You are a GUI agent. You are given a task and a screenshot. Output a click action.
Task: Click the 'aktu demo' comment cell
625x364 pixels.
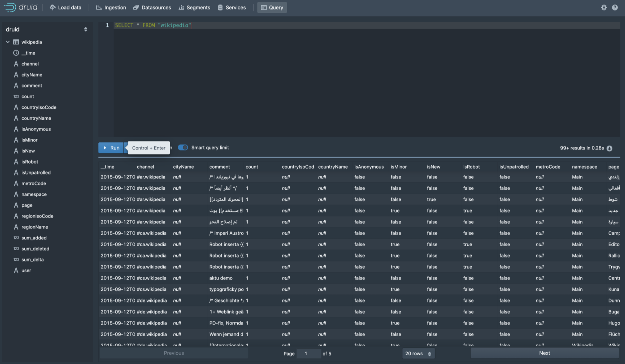tap(226, 278)
